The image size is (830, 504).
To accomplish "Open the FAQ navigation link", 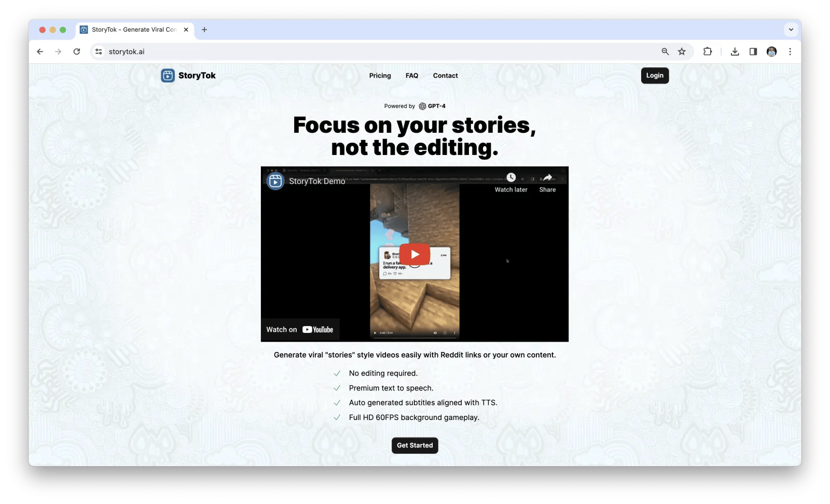I will point(412,76).
